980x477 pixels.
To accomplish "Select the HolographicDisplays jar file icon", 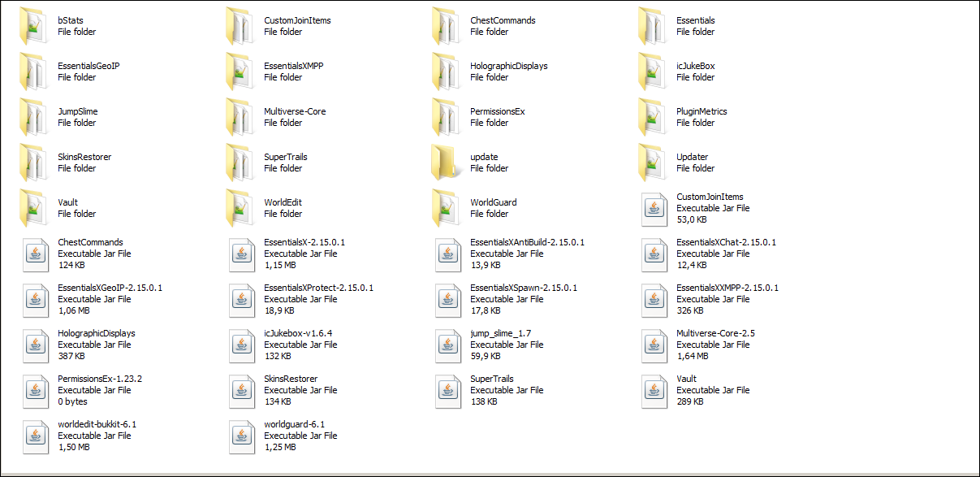I will (36, 345).
